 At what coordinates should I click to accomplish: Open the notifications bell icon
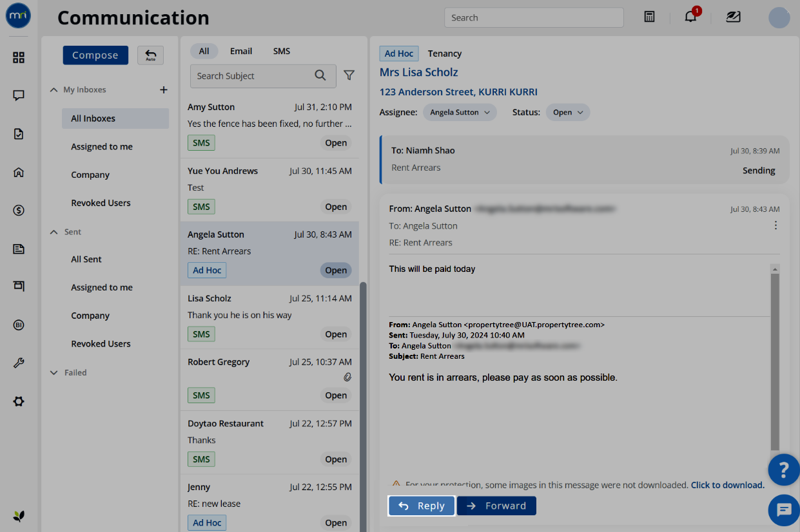690,17
